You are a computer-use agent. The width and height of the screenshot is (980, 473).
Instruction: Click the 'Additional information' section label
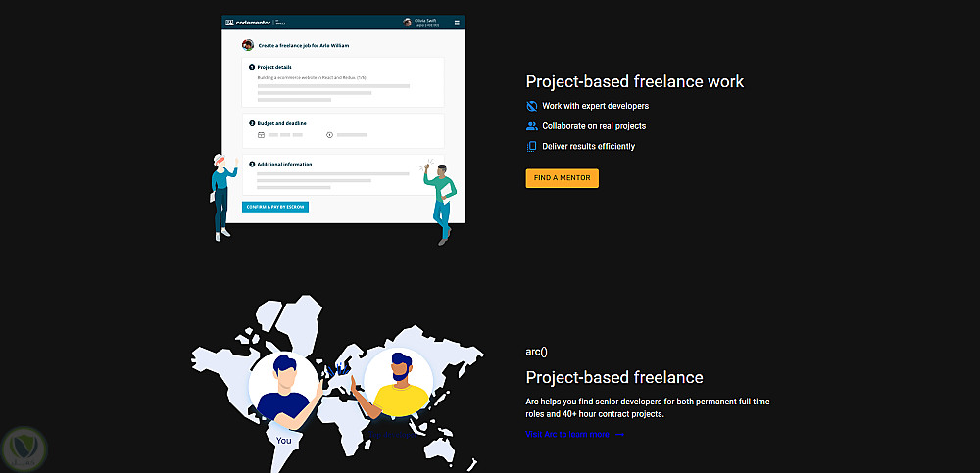pyautogui.click(x=284, y=164)
